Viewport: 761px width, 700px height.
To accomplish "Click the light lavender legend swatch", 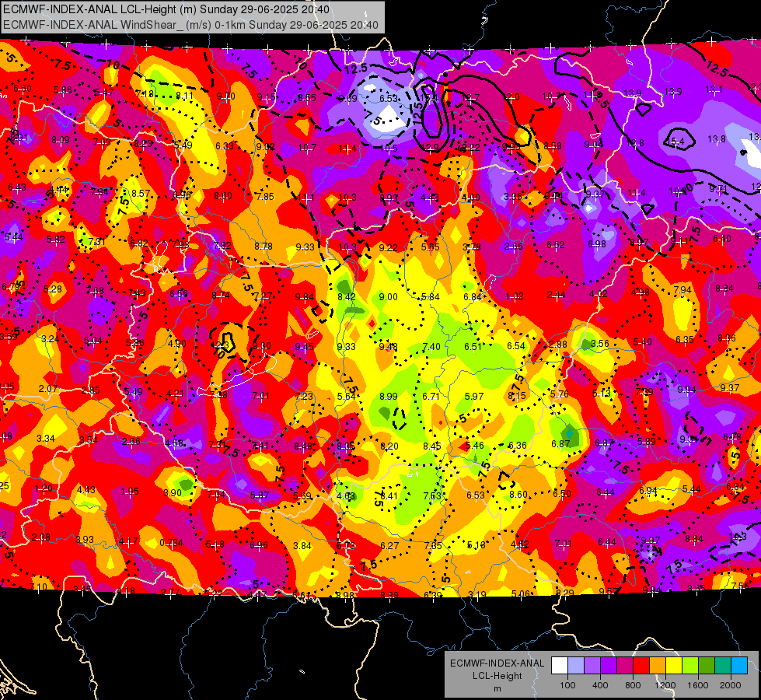I will 576,666.
